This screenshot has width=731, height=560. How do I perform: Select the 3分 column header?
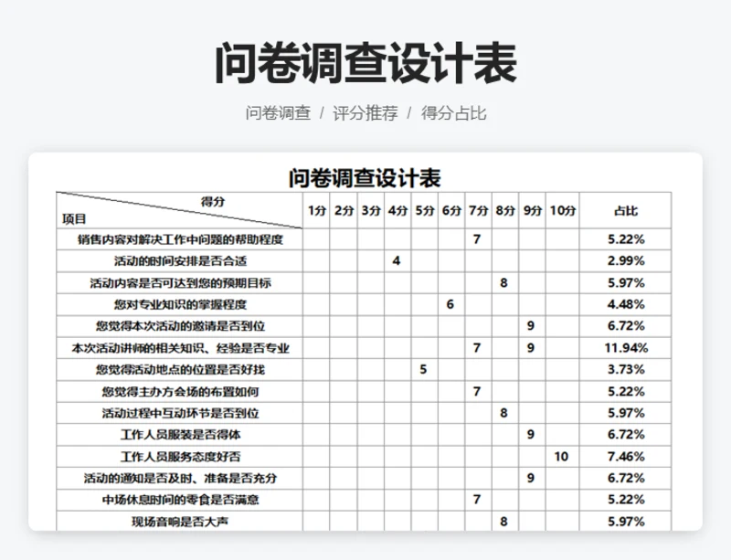[371, 211]
